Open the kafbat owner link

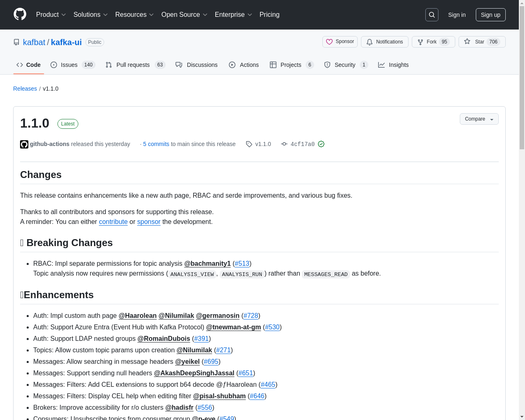[34, 42]
